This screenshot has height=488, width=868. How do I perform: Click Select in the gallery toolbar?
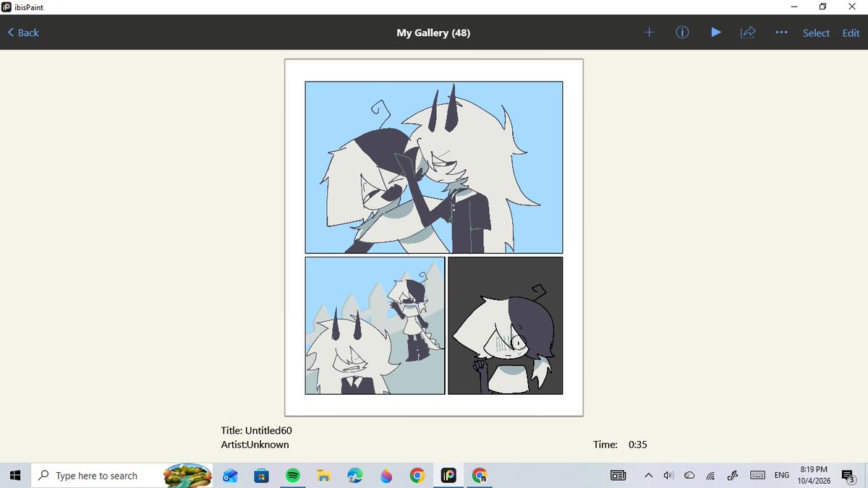[816, 33]
